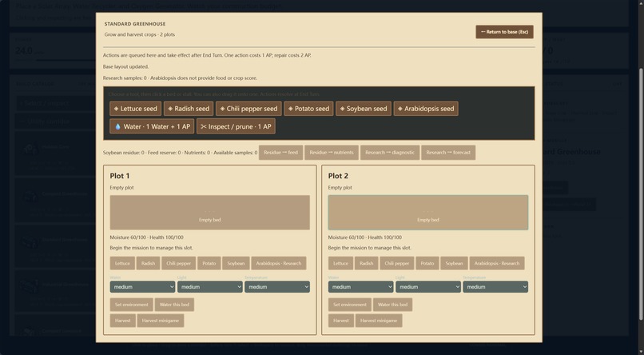Screen dimensions: 644x355
Task: Plant Radish in Plot 2
Action: point(367,263)
